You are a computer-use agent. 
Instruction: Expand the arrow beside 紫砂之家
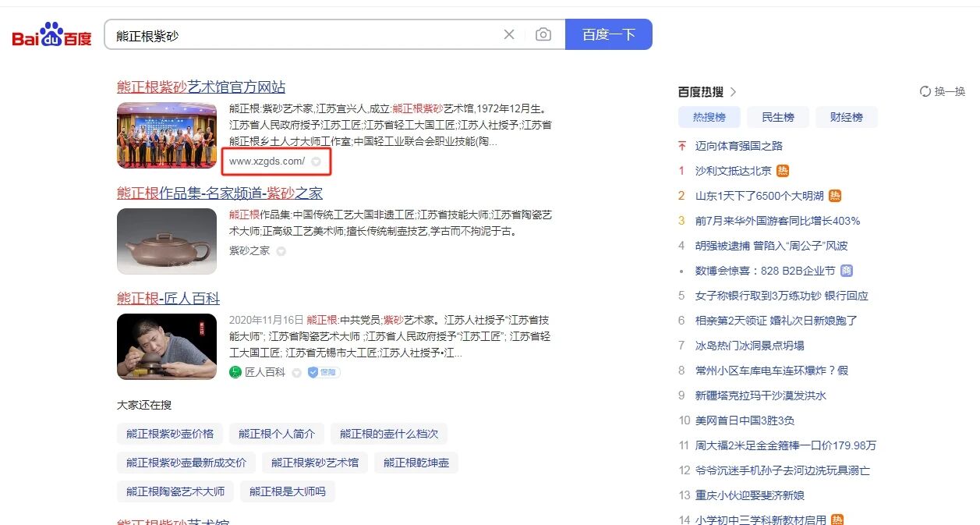[x=281, y=251]
